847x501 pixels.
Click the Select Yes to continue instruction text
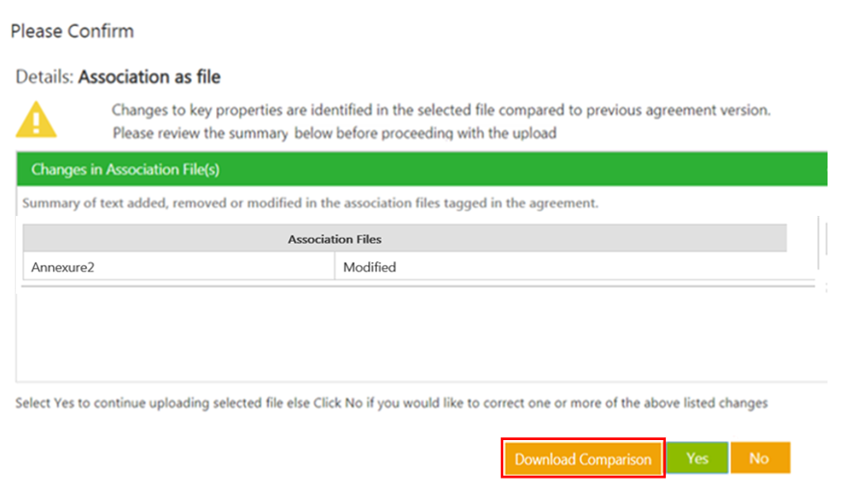click(x=391, y=403)
